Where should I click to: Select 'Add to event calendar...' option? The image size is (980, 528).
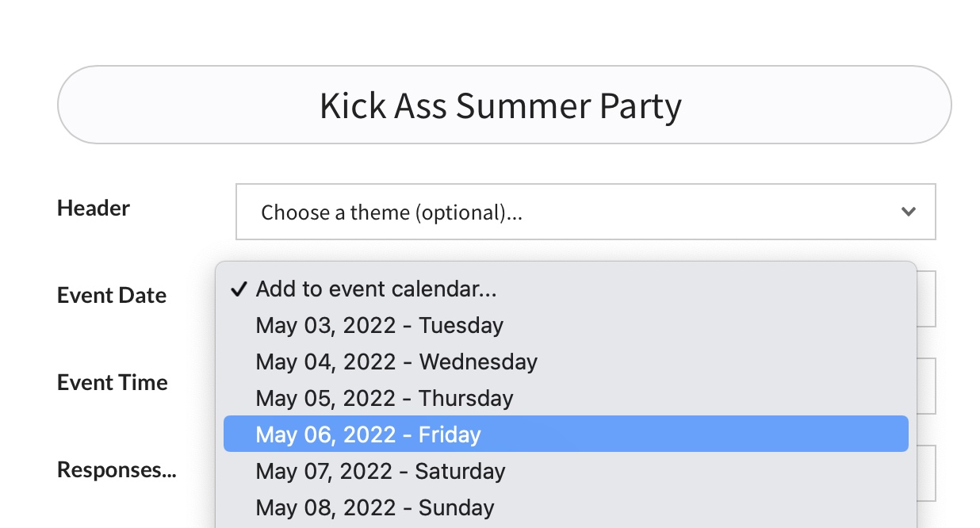(376, 289)
